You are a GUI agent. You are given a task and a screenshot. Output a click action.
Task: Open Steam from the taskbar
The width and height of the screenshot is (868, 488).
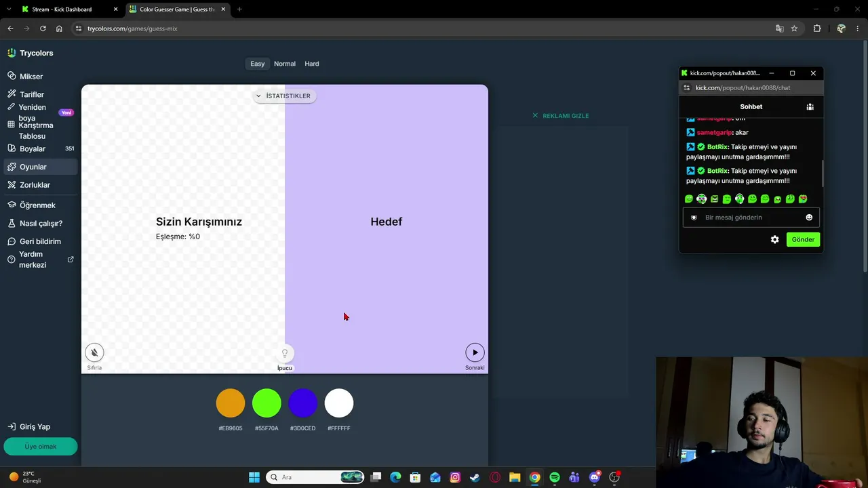(475, 477)
